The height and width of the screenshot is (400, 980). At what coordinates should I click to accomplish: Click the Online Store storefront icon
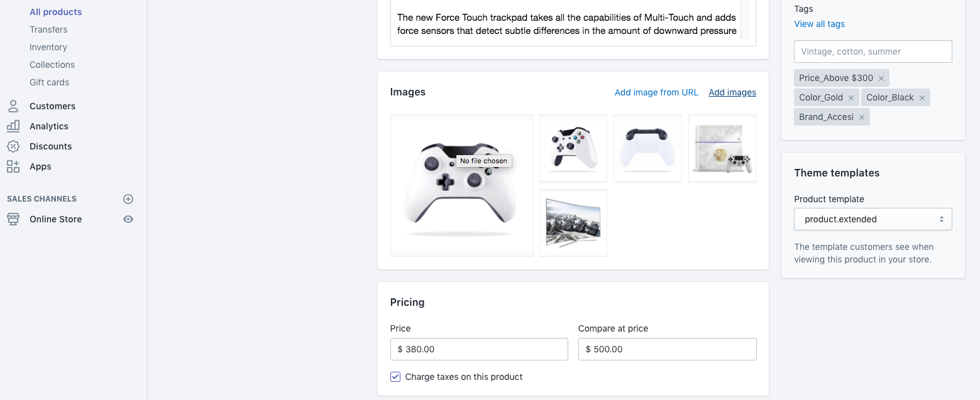[13, 219]
